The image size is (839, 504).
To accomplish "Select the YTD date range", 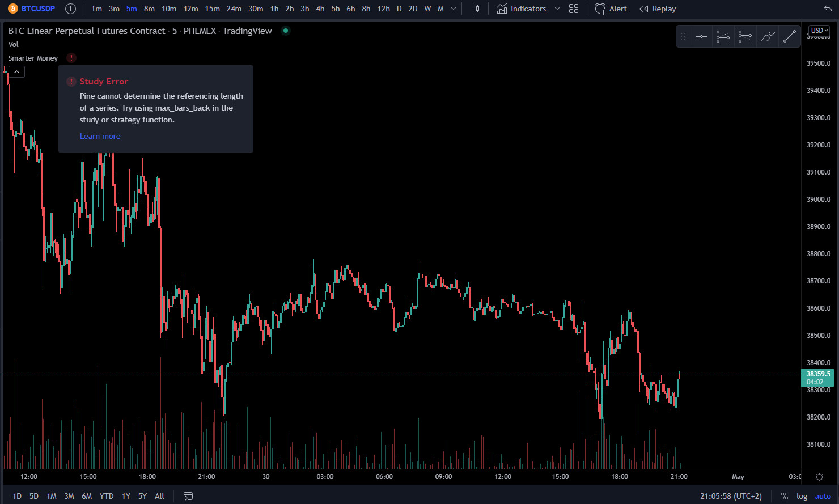I will pos(107,496).
